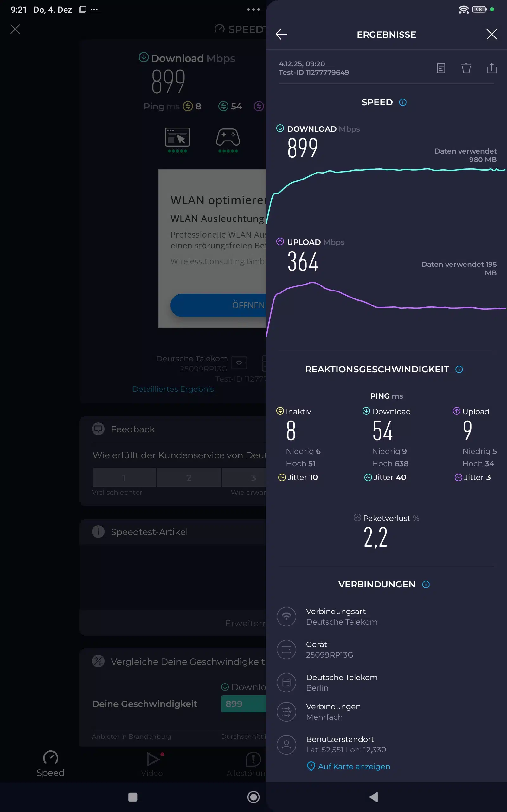Switch to the Video tab

[x=152, y=764]
